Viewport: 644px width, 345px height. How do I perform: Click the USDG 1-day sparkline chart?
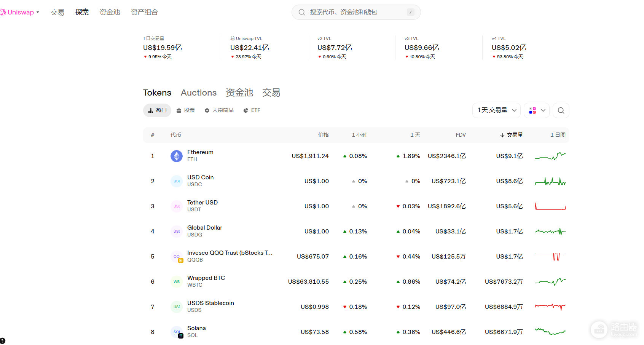pyautogui.click(x=550, y=232)
